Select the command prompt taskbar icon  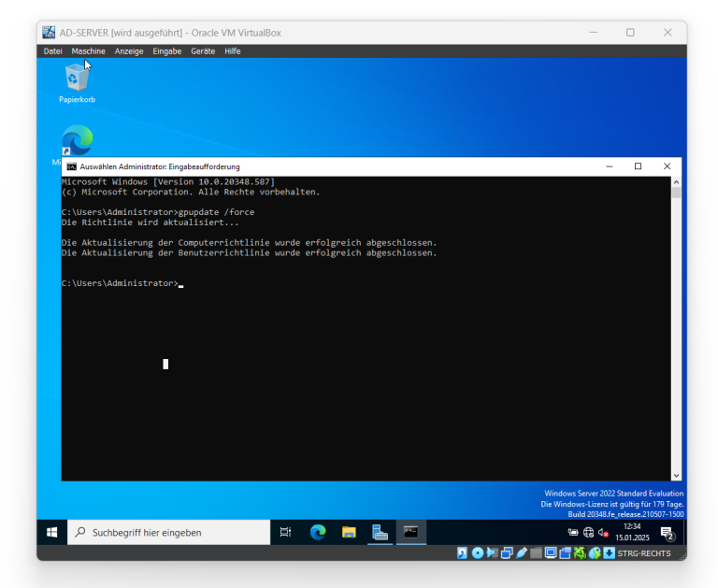point(410,532)
